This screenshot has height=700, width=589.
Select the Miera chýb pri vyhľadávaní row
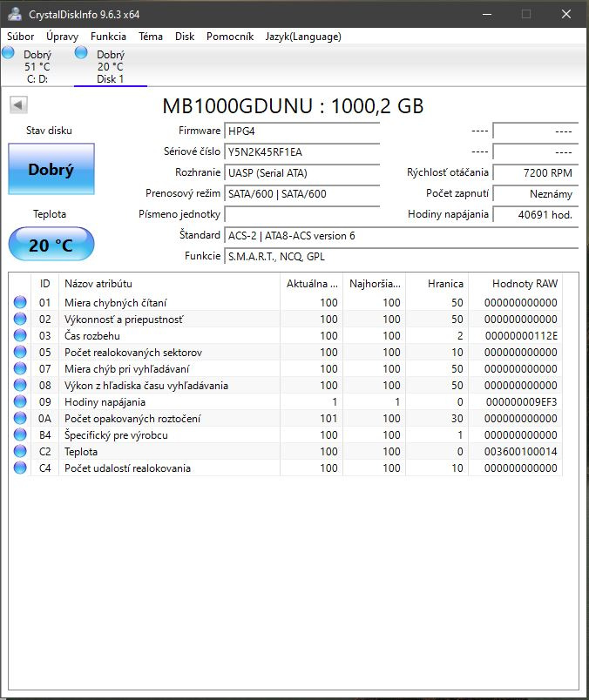pos(286,368)
